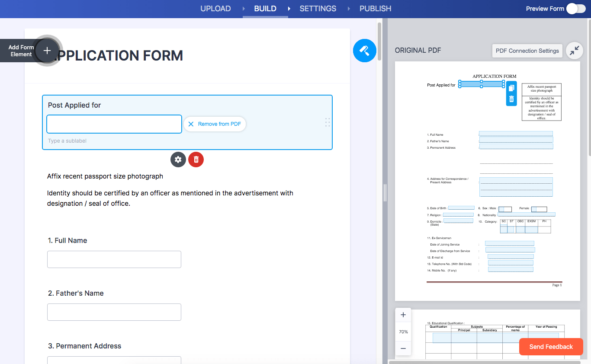Open the SETTINGS tab
This screenshot has width=591, height=364.
[318, 8]
